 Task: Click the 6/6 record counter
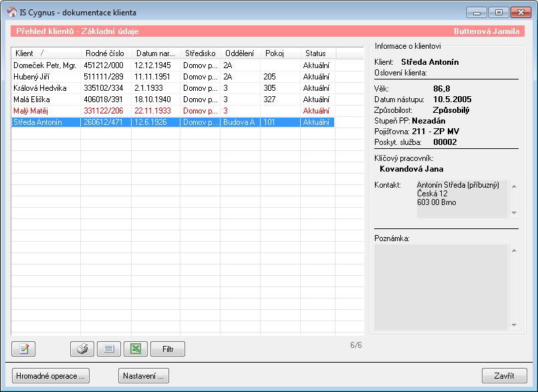tap(356, 345)
